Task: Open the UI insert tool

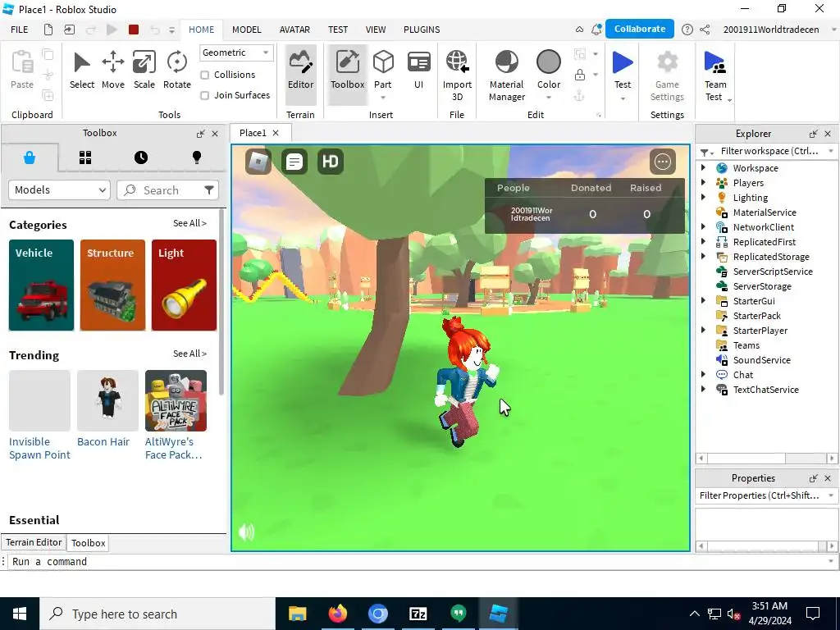Action: point(419,70)
